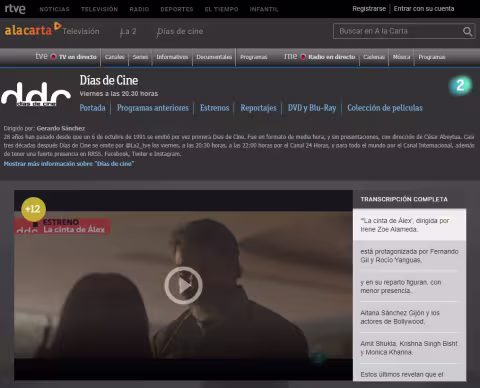480x388 pixels.
Task: Click the search magnifier icon
Action: click(467, 31)
